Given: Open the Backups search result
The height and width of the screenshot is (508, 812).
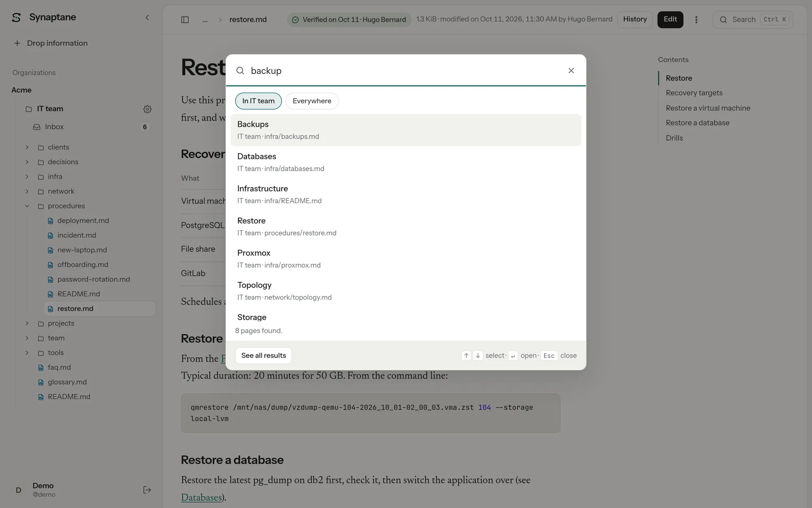Looking at the screenshot, I should coord(406,130).
